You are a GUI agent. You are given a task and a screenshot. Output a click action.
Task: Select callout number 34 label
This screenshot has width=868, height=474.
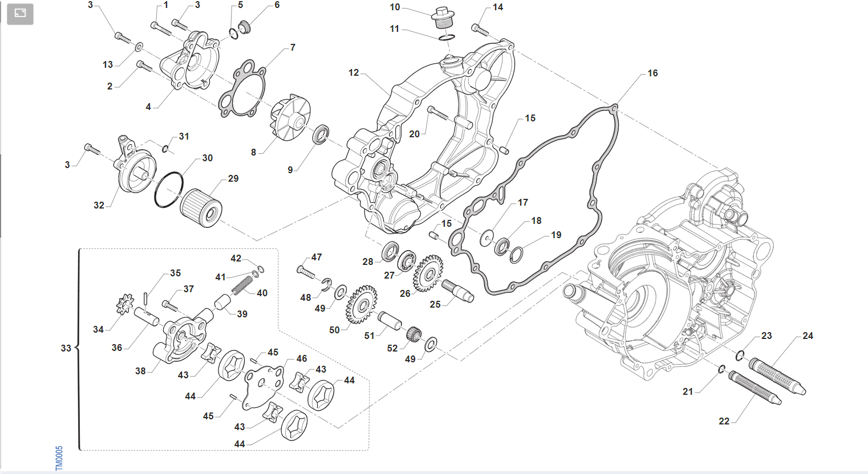[99, 330]
